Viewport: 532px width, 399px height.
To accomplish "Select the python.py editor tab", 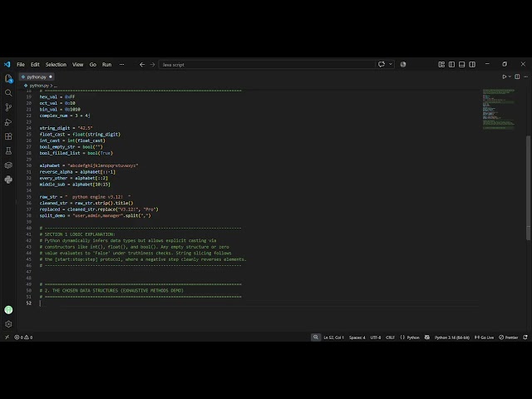I will pos(37,77).
